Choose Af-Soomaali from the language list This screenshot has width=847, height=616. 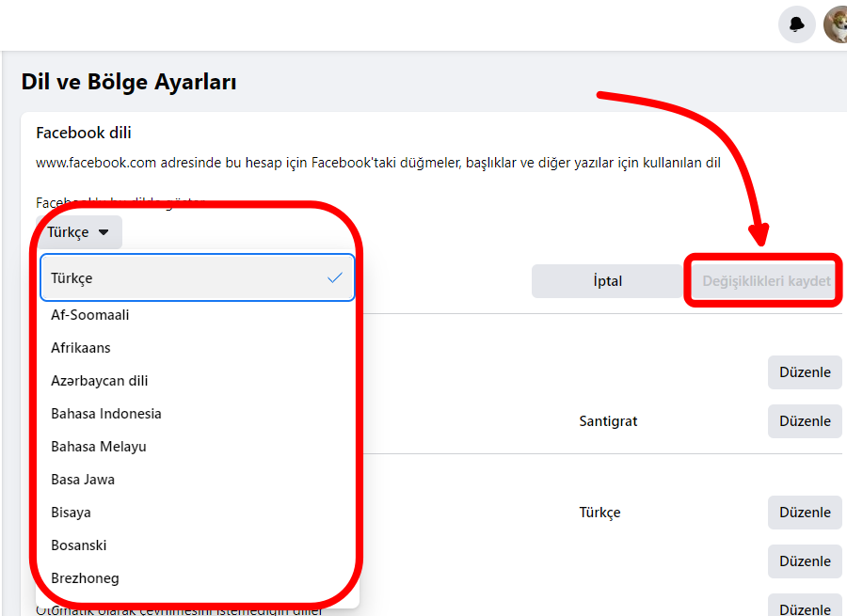click(x=90, y=315)
